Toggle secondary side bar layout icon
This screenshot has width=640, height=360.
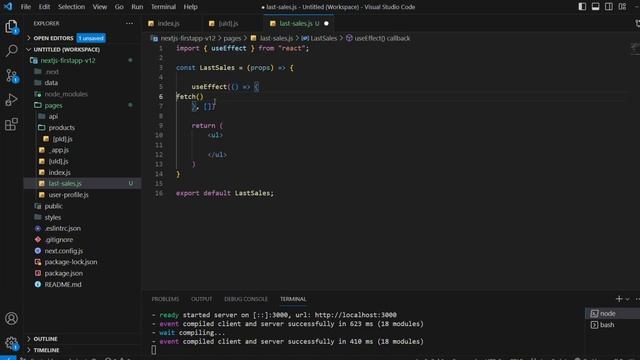pyautogui.click(x=609, y=7)
